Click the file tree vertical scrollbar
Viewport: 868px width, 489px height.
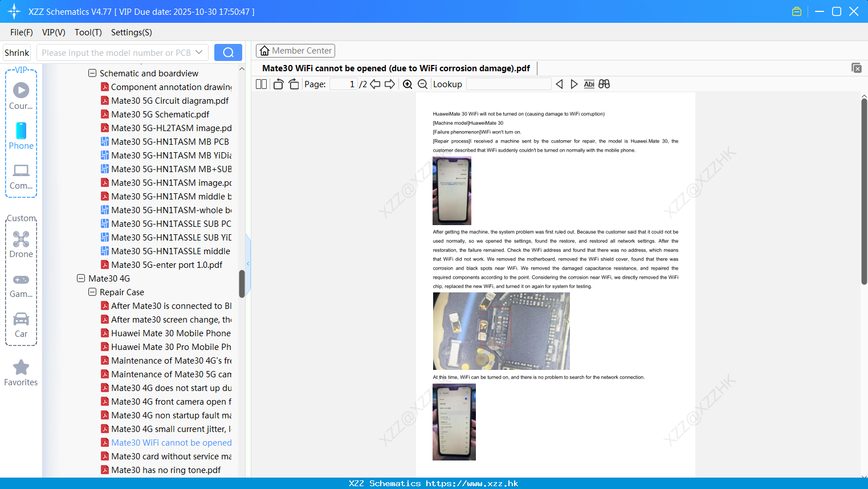[242, 283]
